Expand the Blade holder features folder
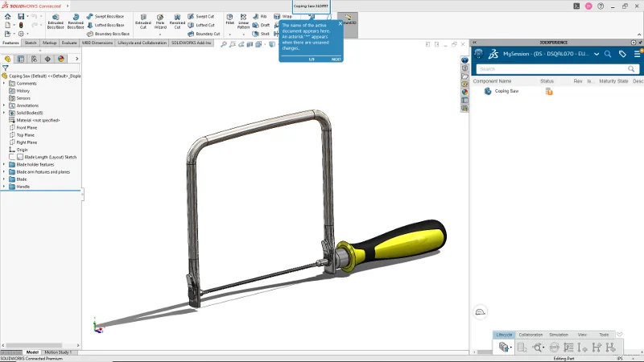The width and height of the screenshot is (644, 362). [x=4, y=164]
